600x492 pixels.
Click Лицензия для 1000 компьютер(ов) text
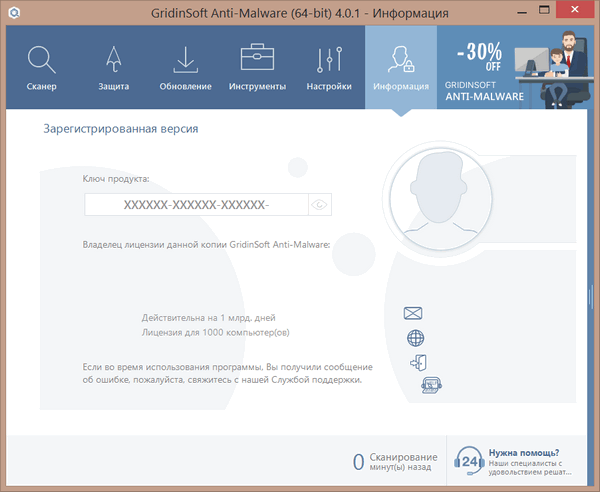(215, 332)
